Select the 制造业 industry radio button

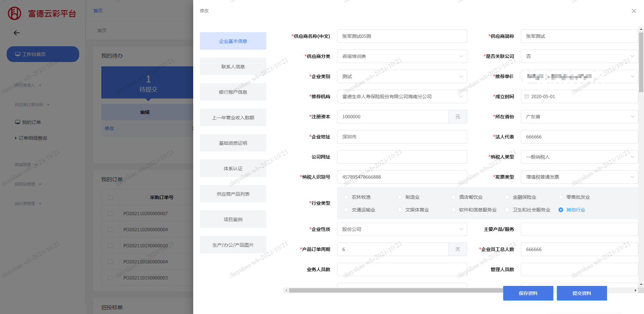point(400,197)
